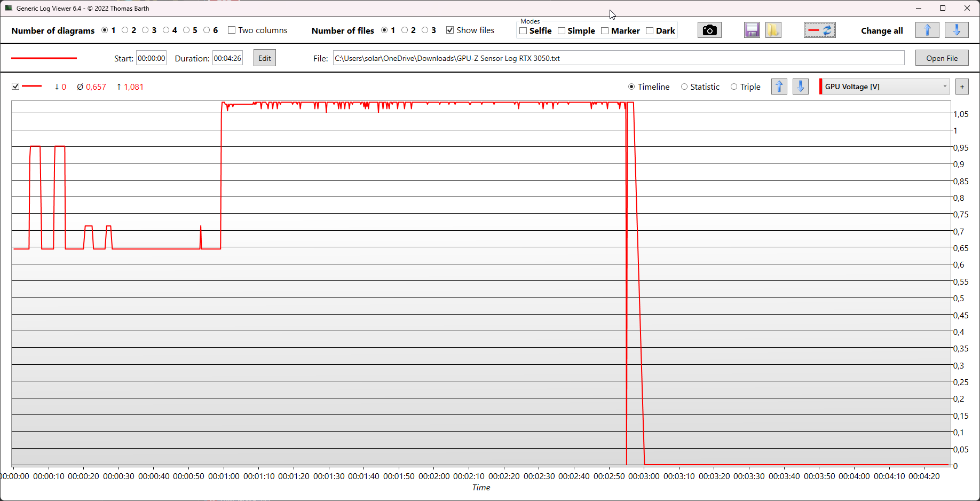Set number of diagrams to 4
980x501 pixels.
pyautogui.click(x=166, y=30)
